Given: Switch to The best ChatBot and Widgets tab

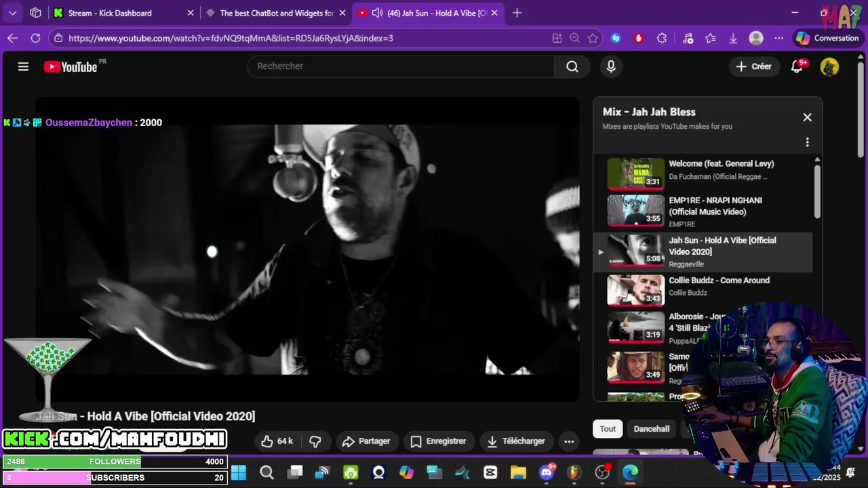Looking at the screenshot, I should pyautogui.click(x=277, y=13).
